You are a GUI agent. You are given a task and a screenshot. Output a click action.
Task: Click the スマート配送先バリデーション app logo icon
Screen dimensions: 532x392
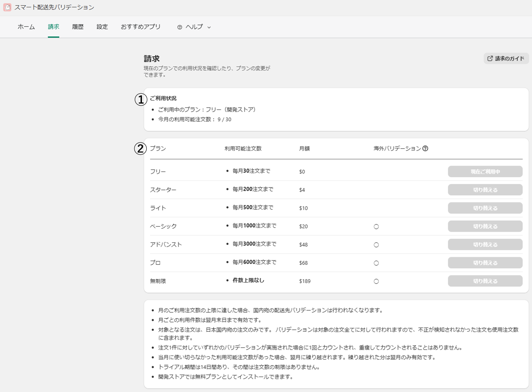[x=7, y=7]
